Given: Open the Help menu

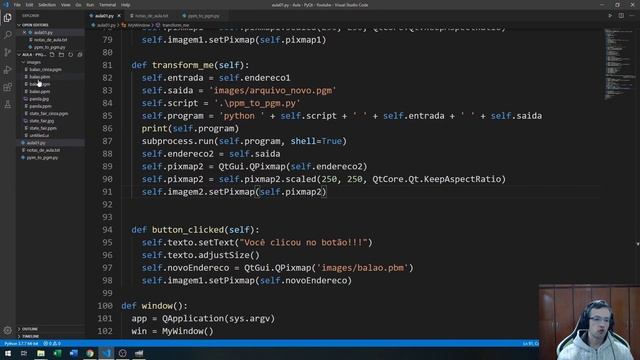Looking at the screenshot, I should tap(126, 5).
